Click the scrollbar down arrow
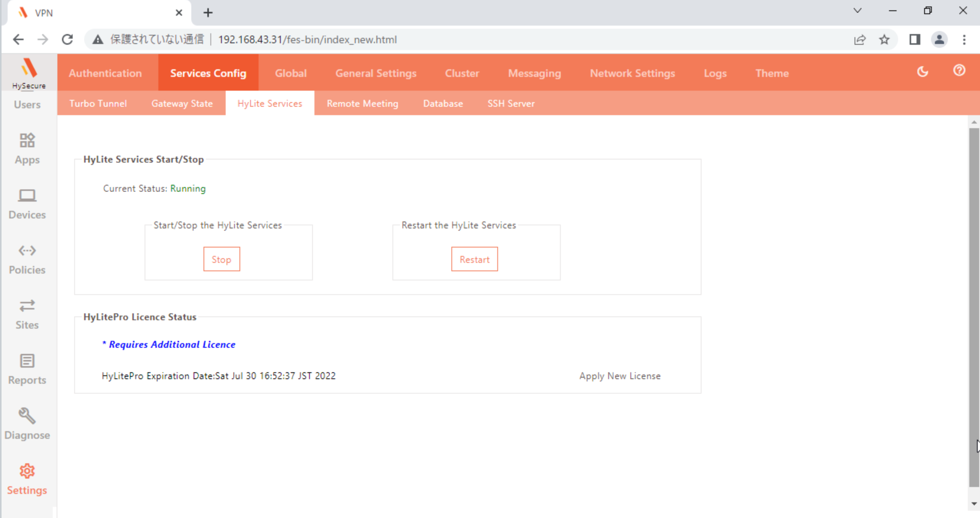 [x=974, y=503]
